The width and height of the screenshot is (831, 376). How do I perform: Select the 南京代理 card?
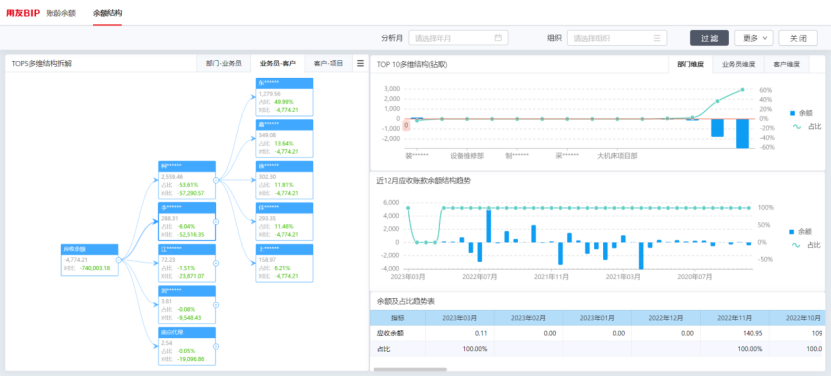187,346
